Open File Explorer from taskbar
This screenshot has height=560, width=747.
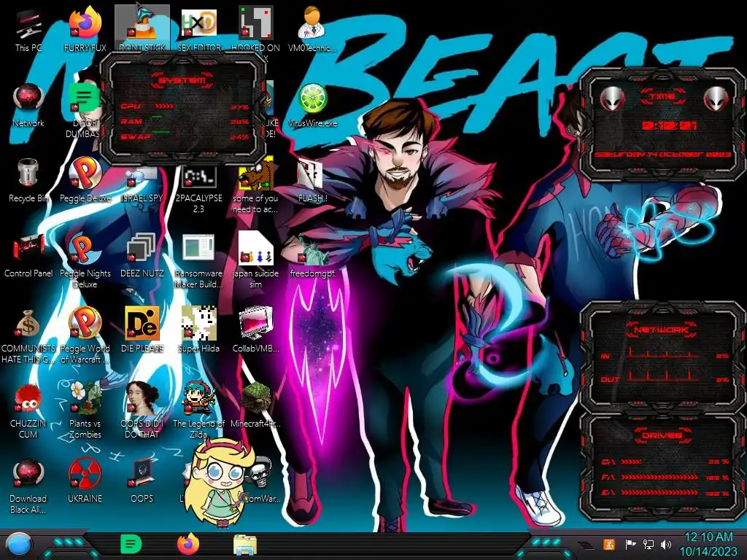(245, 545)
